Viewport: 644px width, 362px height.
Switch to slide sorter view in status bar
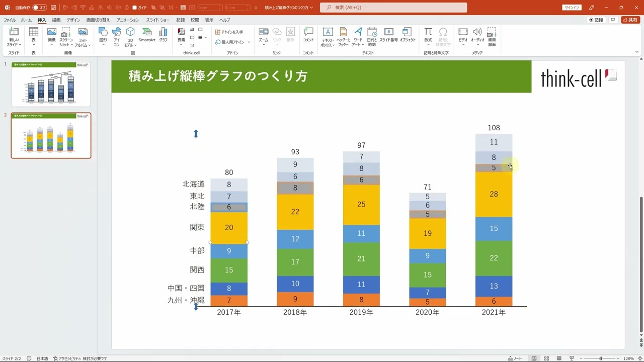coord(546,358)
